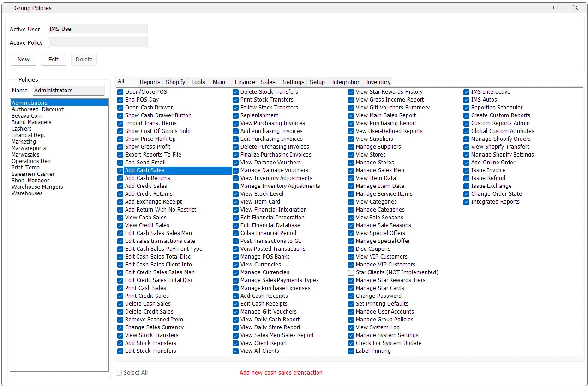Select the Marwasales policy

(60, 155)
